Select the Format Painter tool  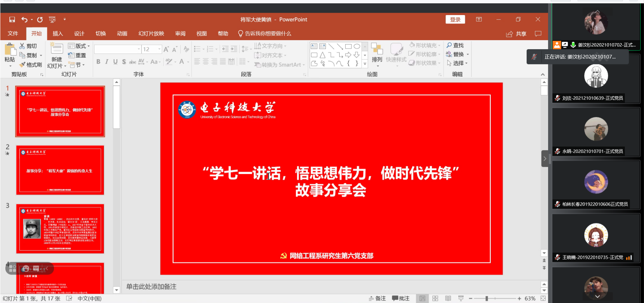click(31, 65)
